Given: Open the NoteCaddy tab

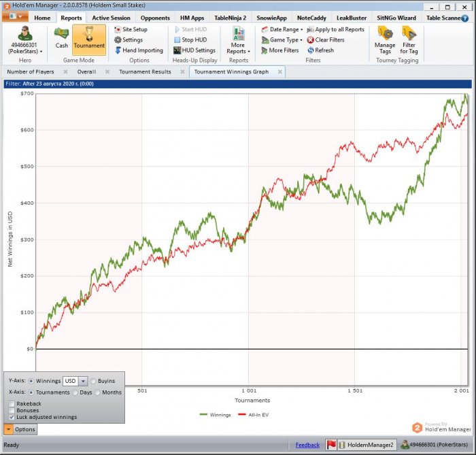Looking at the screenshot, I should [311, 18].
